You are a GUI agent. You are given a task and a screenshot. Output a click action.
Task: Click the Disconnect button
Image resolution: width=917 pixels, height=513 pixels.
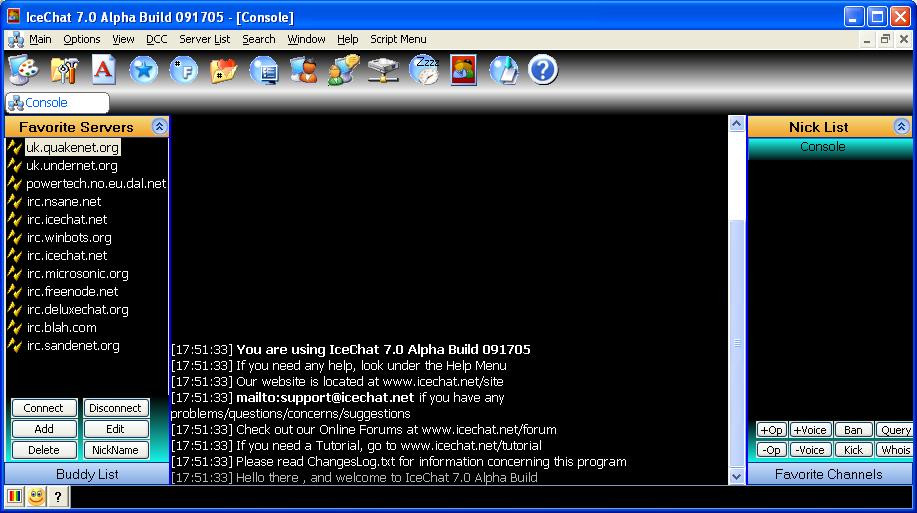tap(115, 408)
